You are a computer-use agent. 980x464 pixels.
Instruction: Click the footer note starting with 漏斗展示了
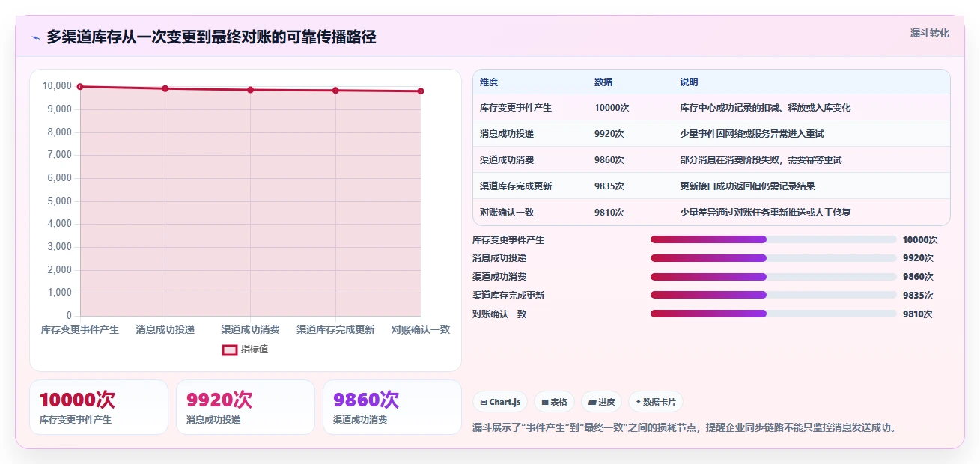[684, 428]
